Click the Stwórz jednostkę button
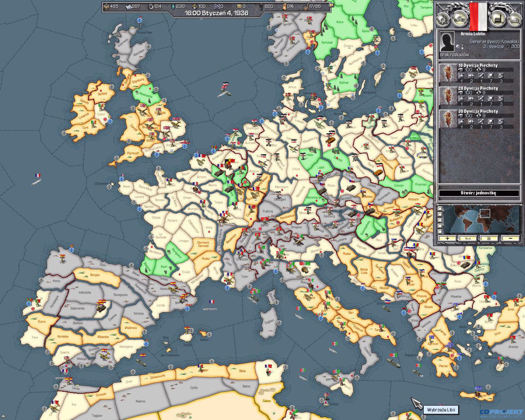525x420 pixels. pyautogui.click(x=479, y=193)
